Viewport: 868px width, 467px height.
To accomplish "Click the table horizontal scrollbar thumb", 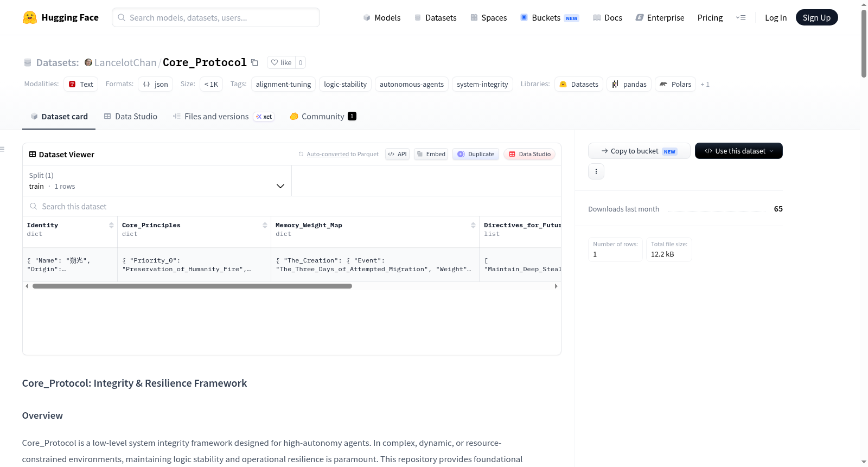I will coord(192,286).
